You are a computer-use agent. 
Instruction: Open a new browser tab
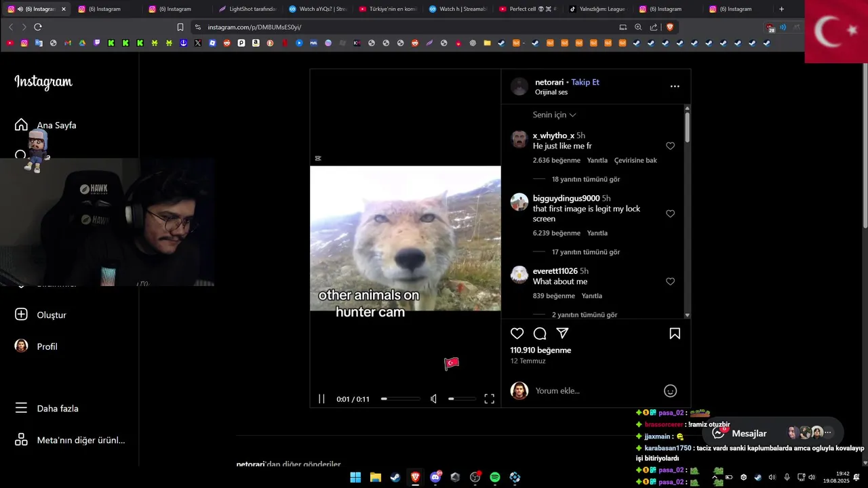781,9
